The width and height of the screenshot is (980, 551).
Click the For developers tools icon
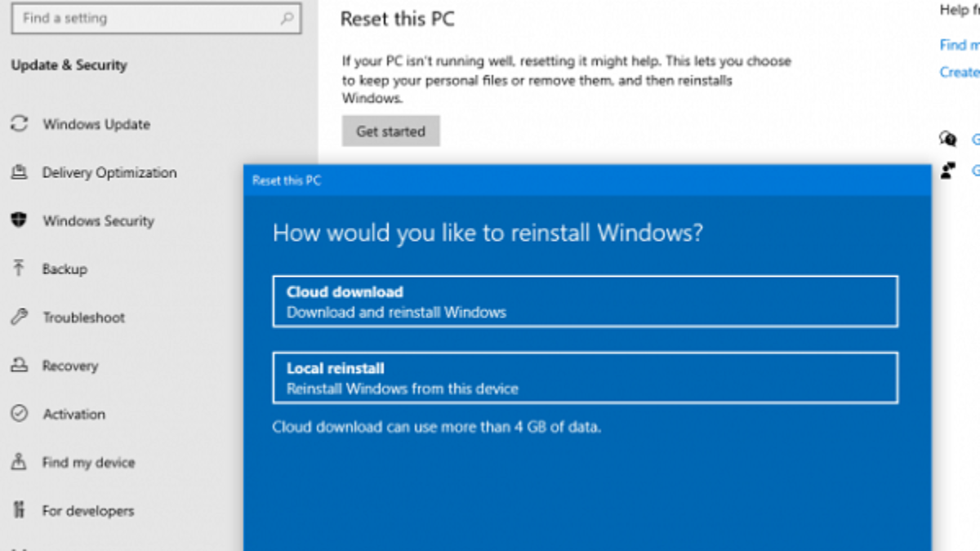point(18,511)
